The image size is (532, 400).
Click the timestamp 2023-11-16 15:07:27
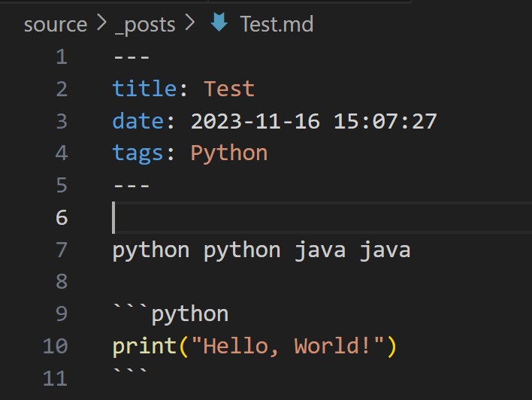coord(313,121)
